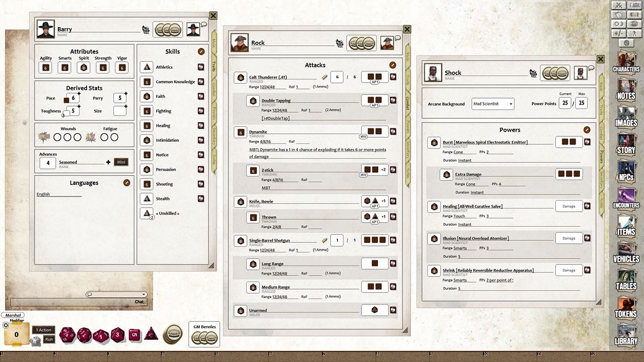This screenshot has width=644, height=362.
Task: Open the Arcane Background Mad Scientist dropdown
Action: [x=492, y=104]
